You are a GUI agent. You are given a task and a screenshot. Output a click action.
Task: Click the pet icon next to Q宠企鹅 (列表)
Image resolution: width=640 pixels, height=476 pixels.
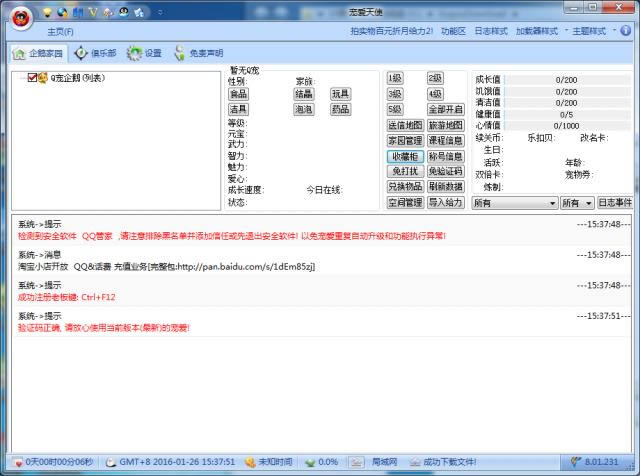pos(43,78)
